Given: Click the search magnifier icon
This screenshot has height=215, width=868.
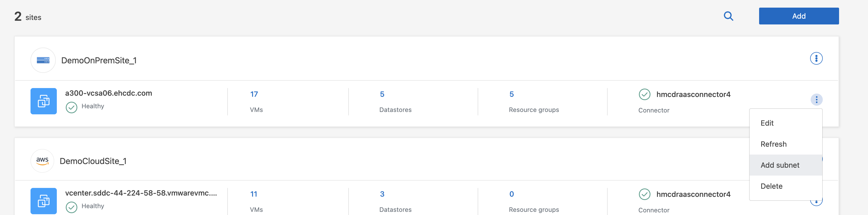Looking at the screenshot, I should 728,16.
